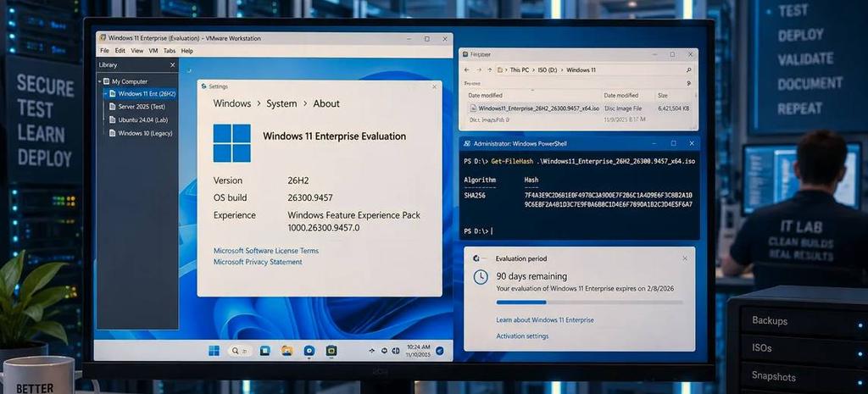This screenshot has width=868, height=394.
Task: Open the blue notification icon beside the clock
Action: point(440,351)
